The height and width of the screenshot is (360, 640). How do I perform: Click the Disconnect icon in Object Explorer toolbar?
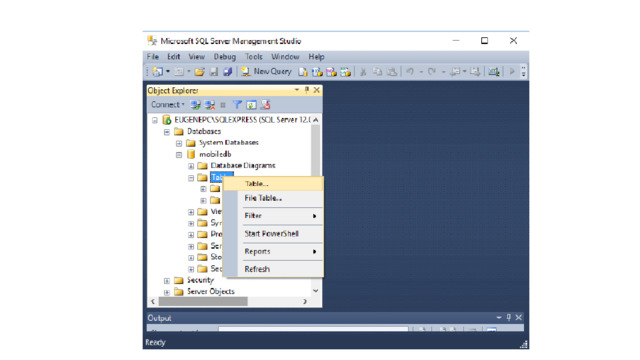210,105
